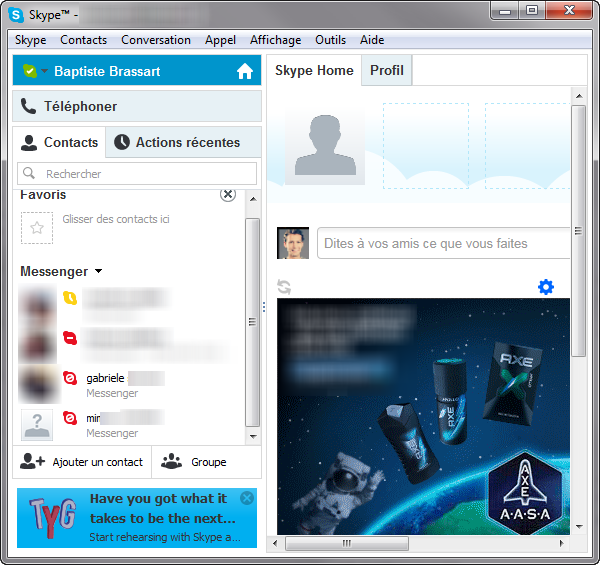The width and height of the screenshot is (600, 565).
Task: Click the AXE A.A.S.A advertisement image
Action: tap(423, 417)
